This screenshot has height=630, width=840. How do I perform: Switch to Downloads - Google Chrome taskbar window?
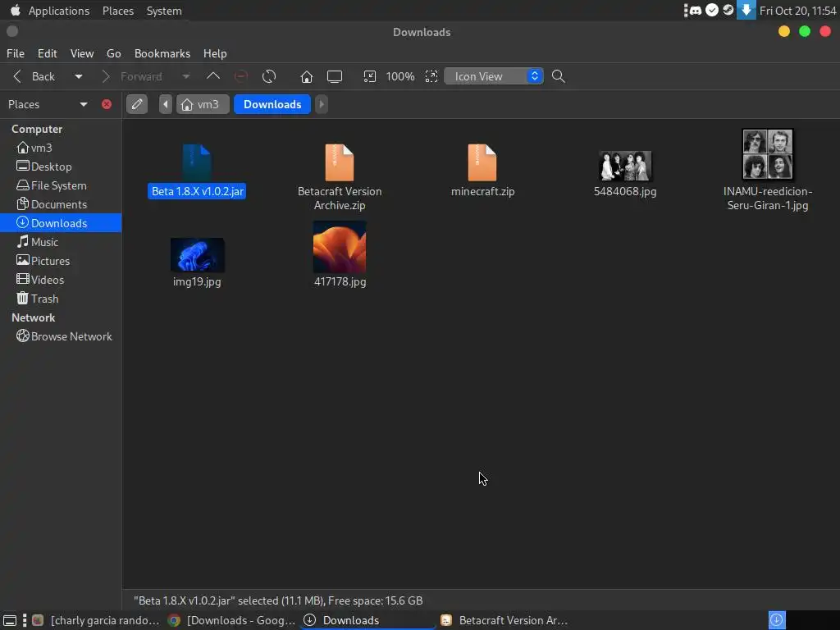pyautogui.click(x=231, y=620)
